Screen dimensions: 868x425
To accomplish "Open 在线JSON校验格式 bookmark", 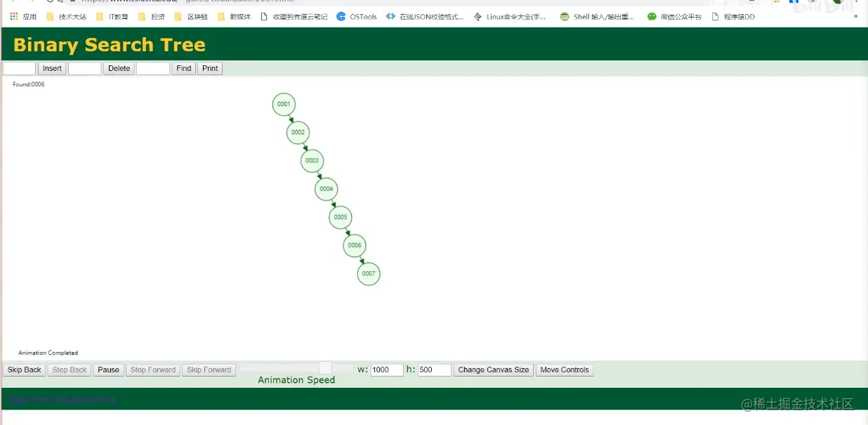I will point(425,16).
